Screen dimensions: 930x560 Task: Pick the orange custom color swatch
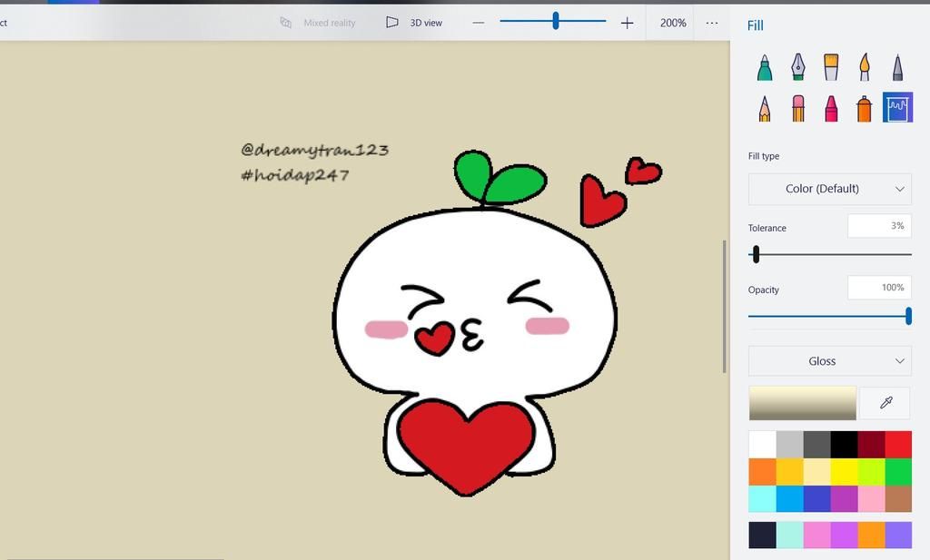click(871, 535)
